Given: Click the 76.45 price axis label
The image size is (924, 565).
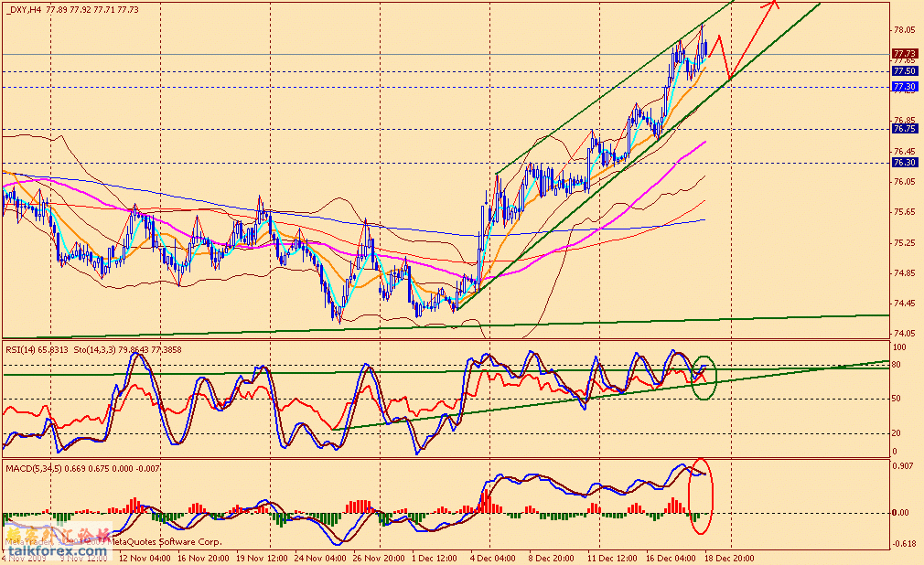Looking at the screenshot, I should (905, 152).
